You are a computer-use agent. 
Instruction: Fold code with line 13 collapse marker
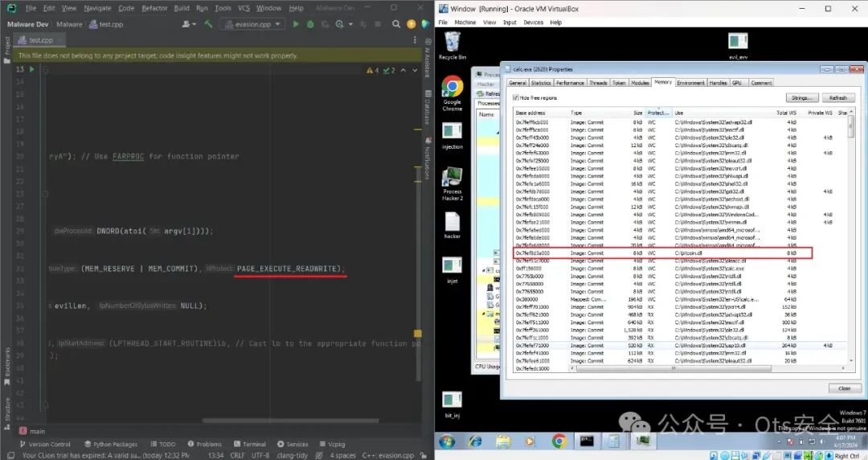tap(46, 70)
